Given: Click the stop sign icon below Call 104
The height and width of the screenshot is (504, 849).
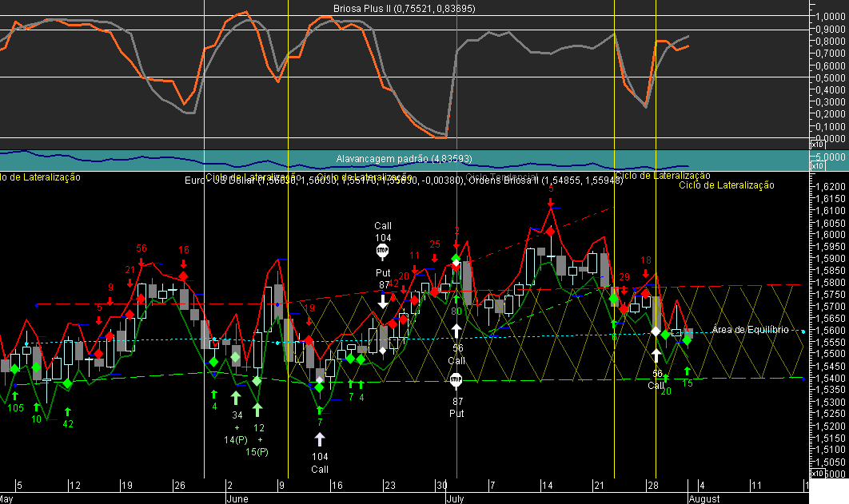Looking at the screenshot, I should [x=383, y=251].
